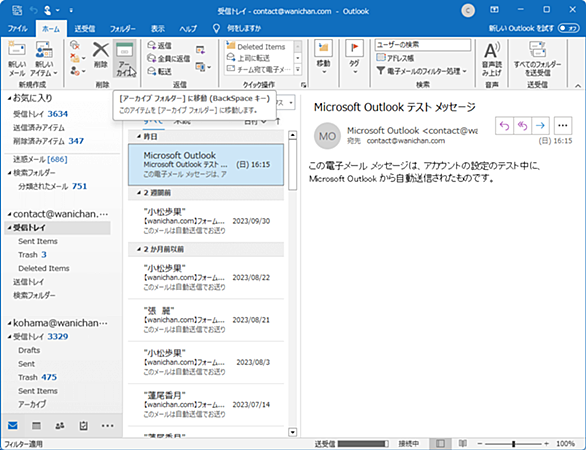Click the 返信 reply button in ribbon
586x450 pixels.
tap(160, 45)
